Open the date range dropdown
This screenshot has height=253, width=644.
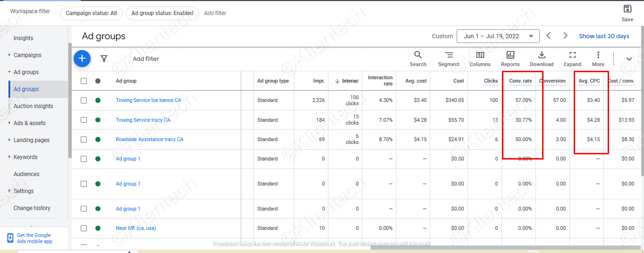point(498,36)
